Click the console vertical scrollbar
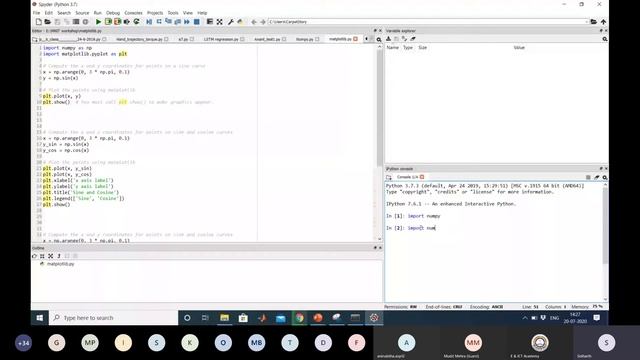Viewport: 640px width, 360px height. click(605, 225)
